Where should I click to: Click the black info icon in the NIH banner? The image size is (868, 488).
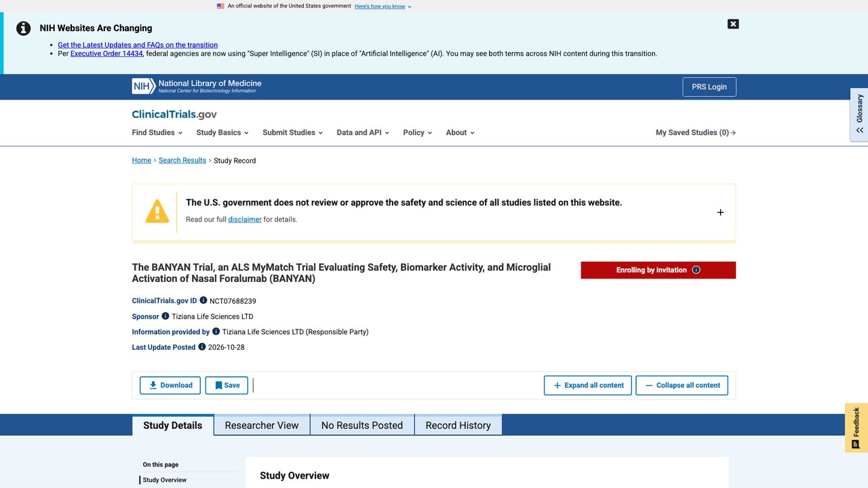click(24, 28)
